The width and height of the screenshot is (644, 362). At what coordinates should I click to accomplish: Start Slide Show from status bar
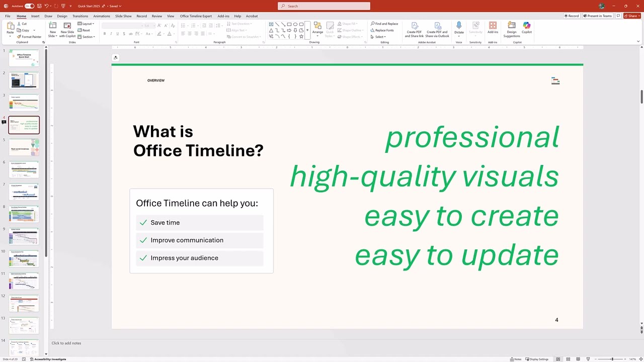pyautogui.click(x=589, y=359)
